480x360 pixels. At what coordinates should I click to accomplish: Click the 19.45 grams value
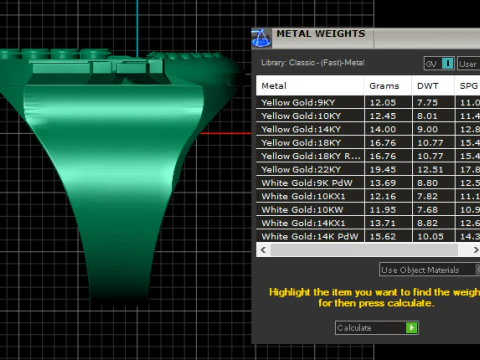[x=383, y=170]
